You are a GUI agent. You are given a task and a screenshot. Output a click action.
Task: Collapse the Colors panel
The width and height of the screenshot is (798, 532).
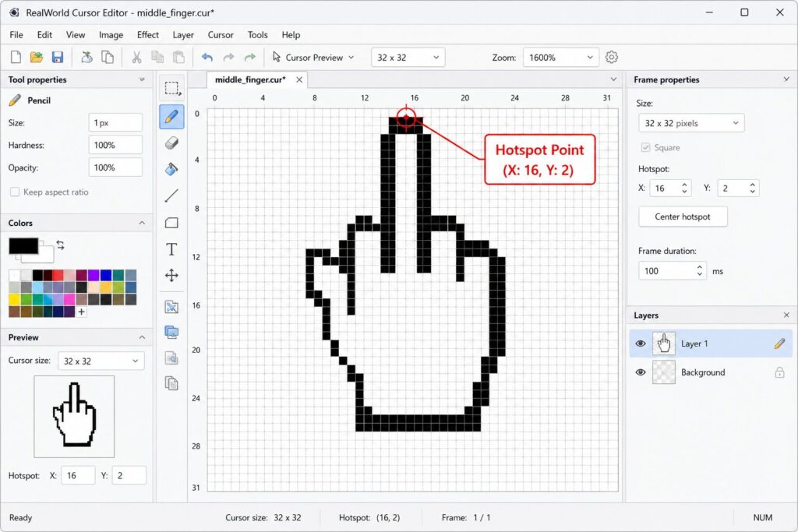point(142,223)
